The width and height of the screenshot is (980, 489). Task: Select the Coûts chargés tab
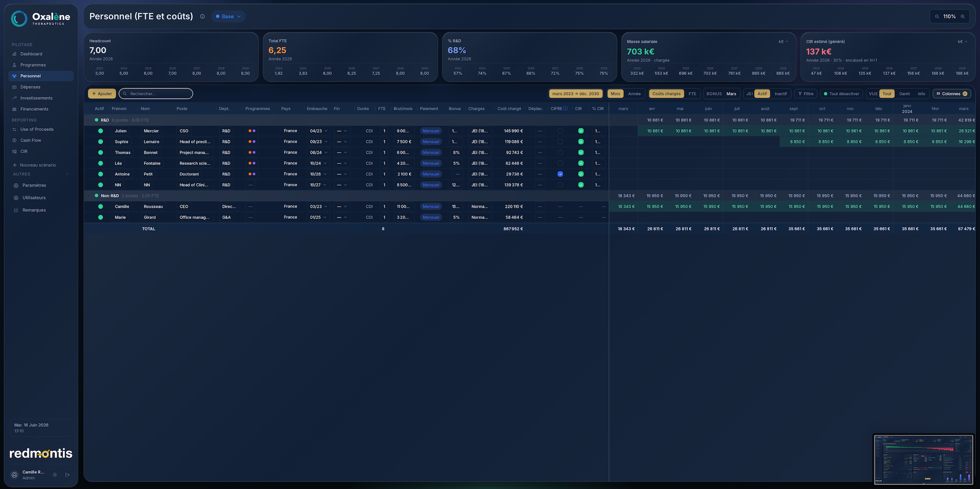[x=667, y=94]
